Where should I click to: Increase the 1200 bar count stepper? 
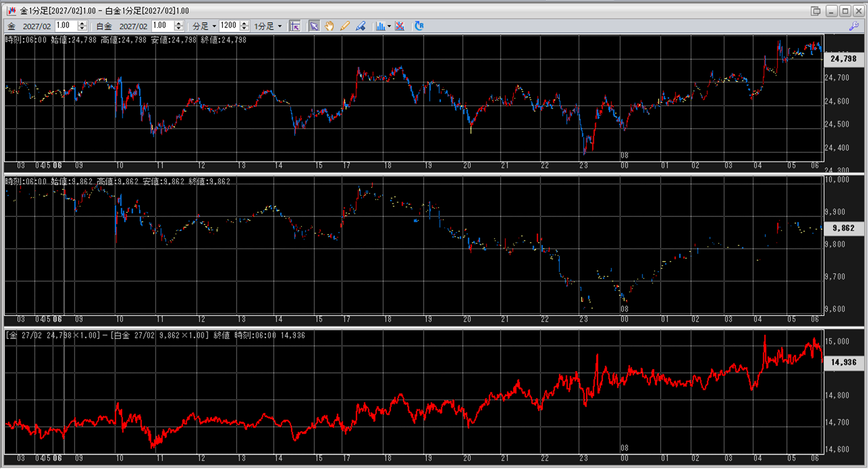pyautogui.click(x=245, y=23)
